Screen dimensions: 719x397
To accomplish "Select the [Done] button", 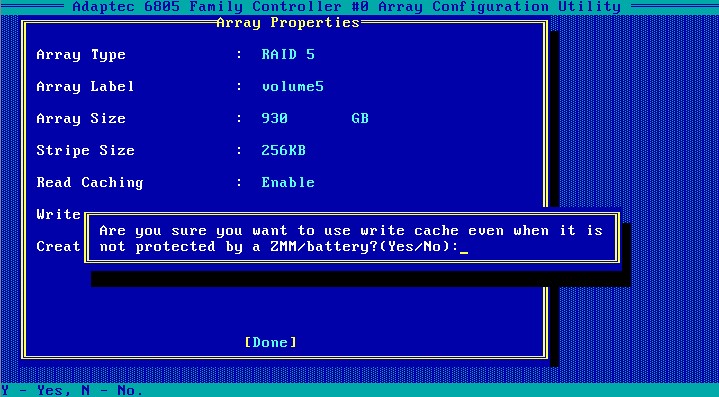I will click(x=271, y=342).
